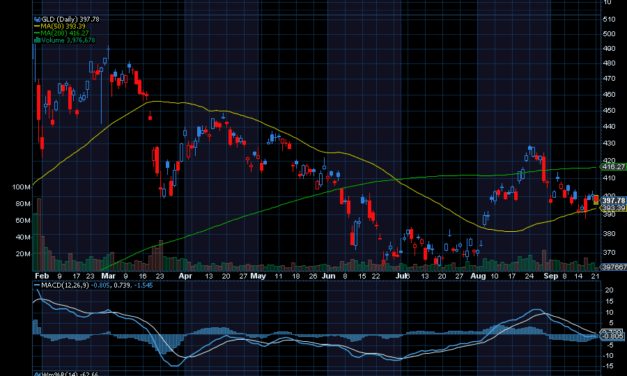The height and width of the screenshot is (376, 627).
Task: Click the -0.805 MACD value tag
Action: (x=613, y=336)
